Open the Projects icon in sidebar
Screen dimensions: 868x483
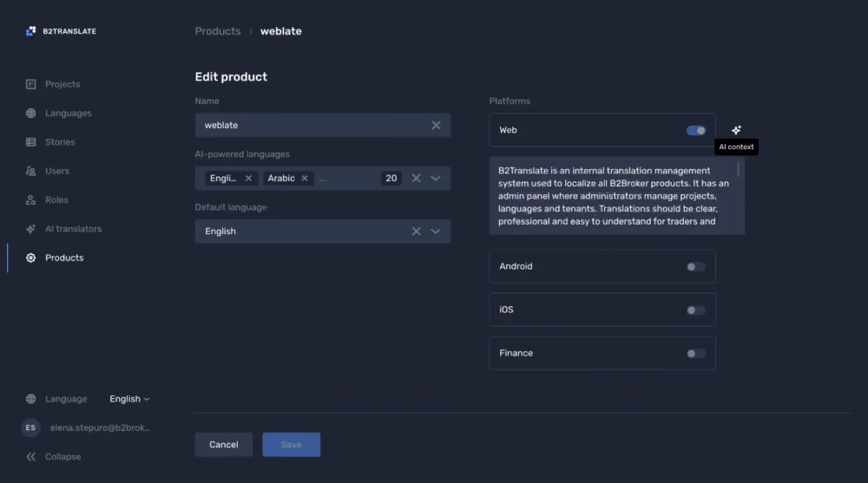pyautogui.click(x=31, y=84)
